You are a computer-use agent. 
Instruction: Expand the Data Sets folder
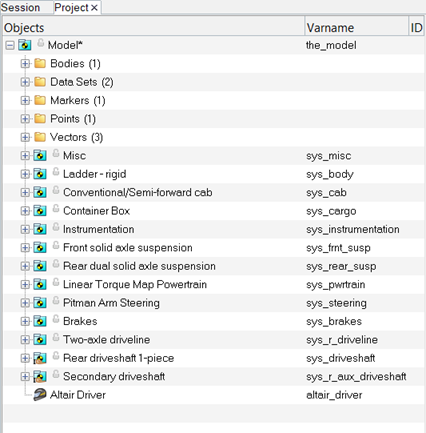(x=25, y=82)
